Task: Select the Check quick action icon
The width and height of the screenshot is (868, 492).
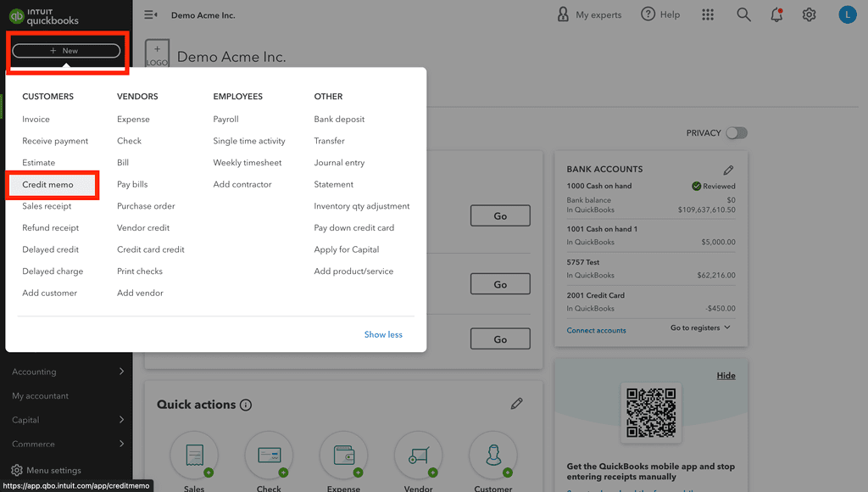Action: coord(269,454)
